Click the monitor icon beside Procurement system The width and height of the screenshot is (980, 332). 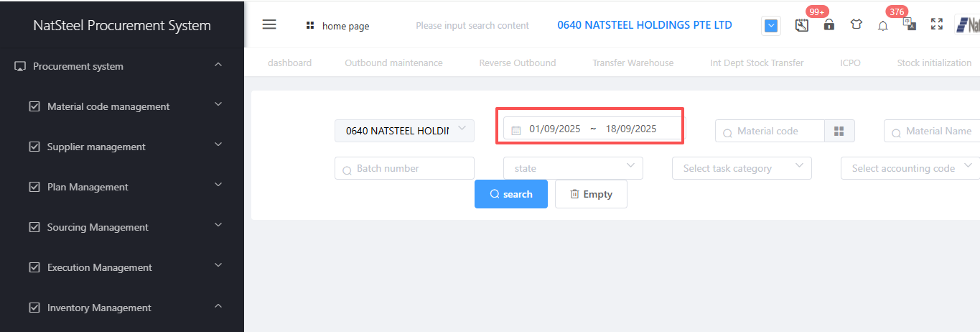(x=20, y=66)
